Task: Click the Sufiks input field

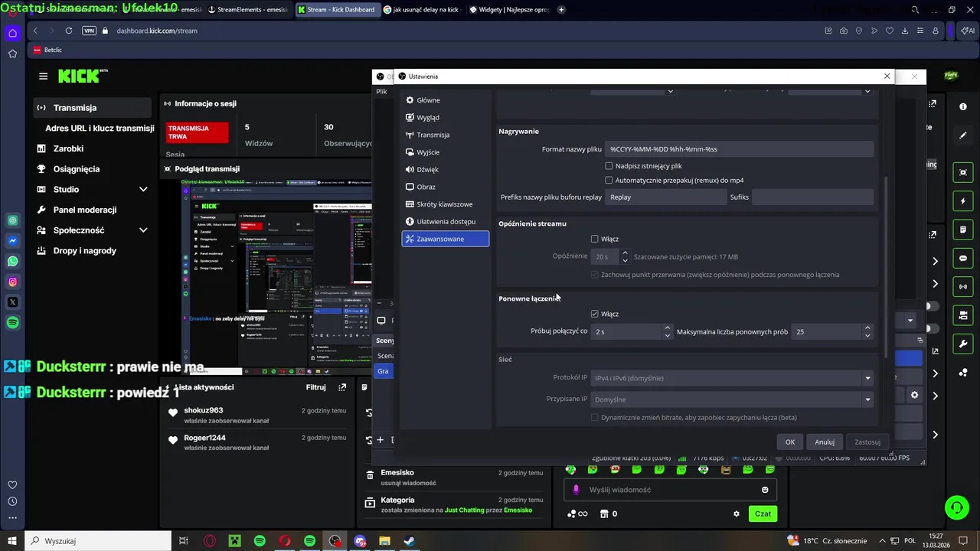Action: tap(812, 197)
